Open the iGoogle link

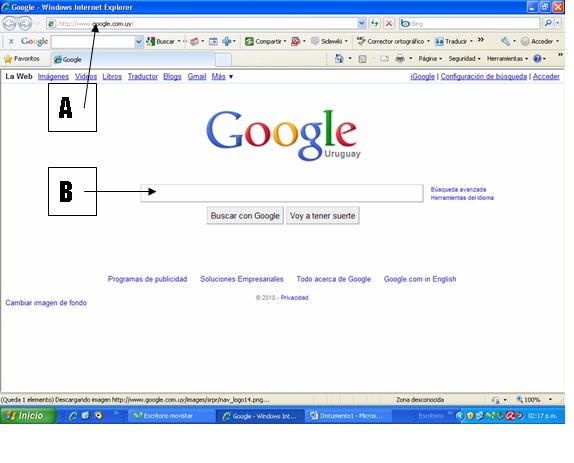pyautogui.click(x=422, y=76)
